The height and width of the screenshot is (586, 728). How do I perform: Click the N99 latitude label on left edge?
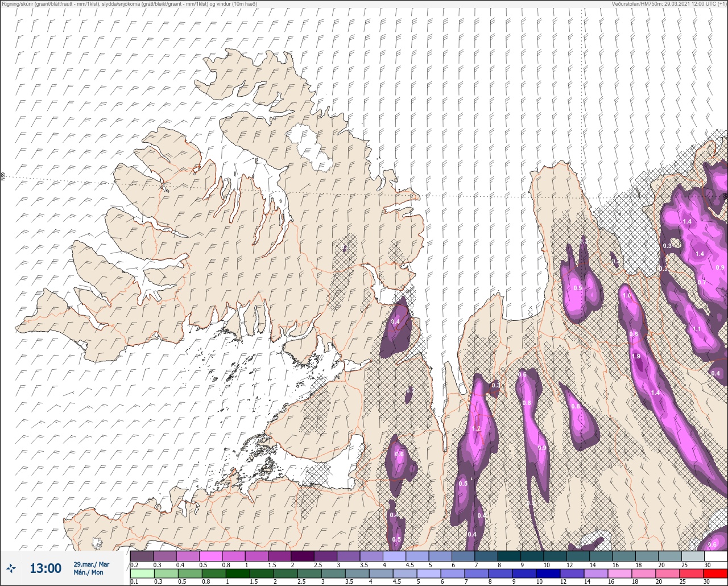[3, 177]
